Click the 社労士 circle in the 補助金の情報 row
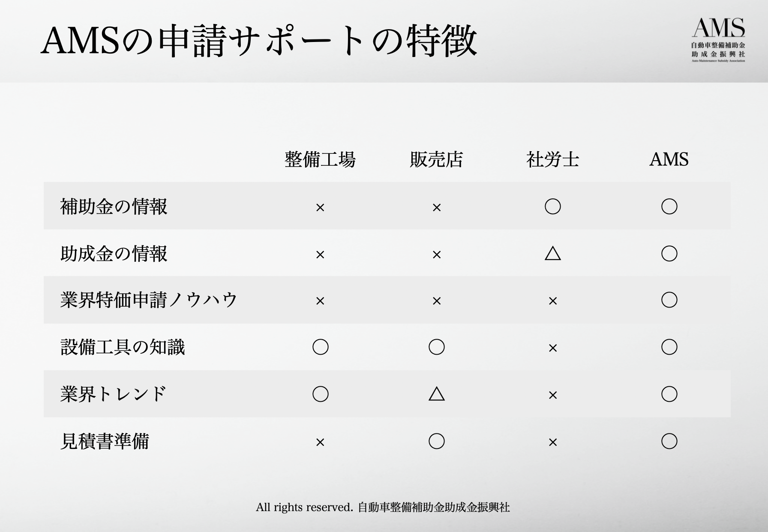 pos(552,206)
